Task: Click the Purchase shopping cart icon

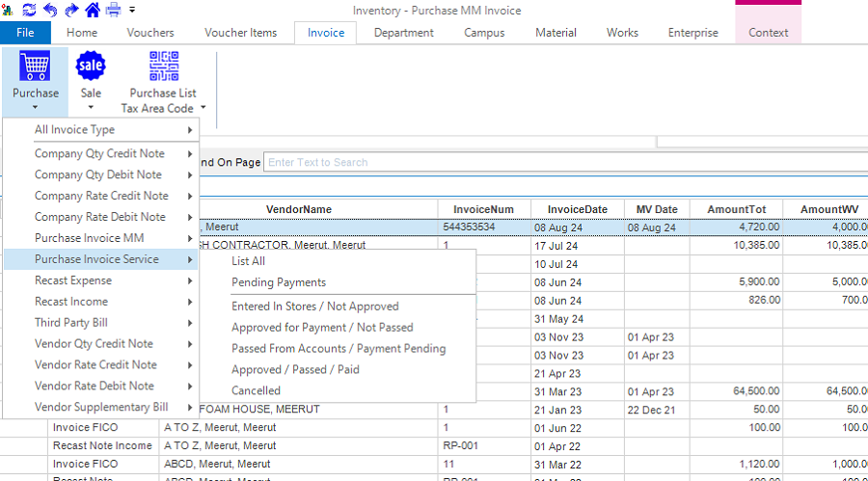Action: tap(35, 67)
